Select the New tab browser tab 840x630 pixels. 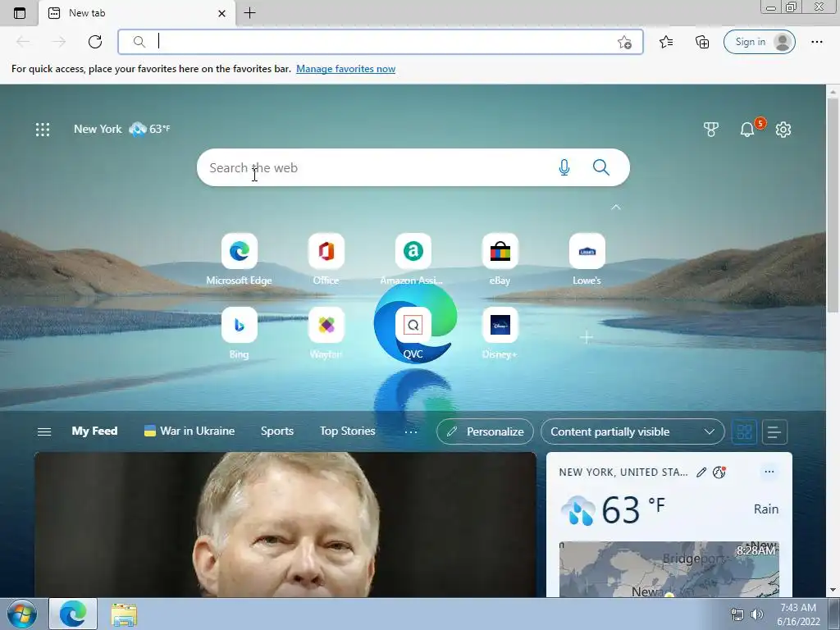coord(137,13)
